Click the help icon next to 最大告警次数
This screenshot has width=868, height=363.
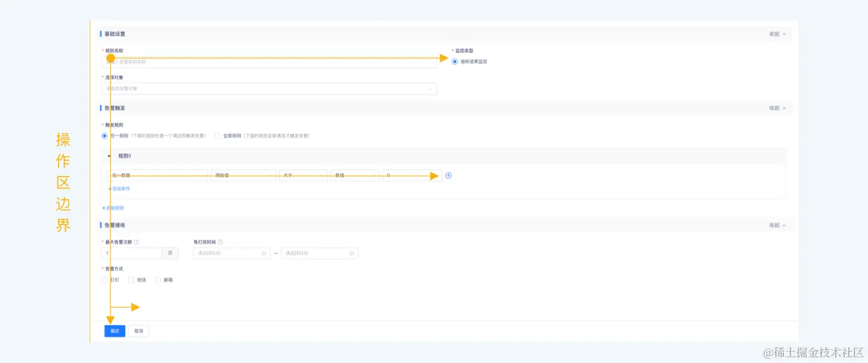pos(137,242)
